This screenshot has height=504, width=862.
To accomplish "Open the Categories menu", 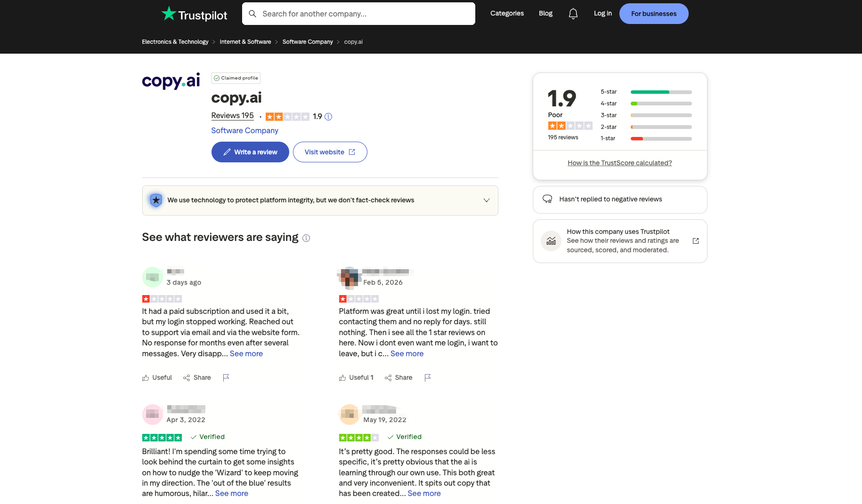I will click(x=507, y=13).
